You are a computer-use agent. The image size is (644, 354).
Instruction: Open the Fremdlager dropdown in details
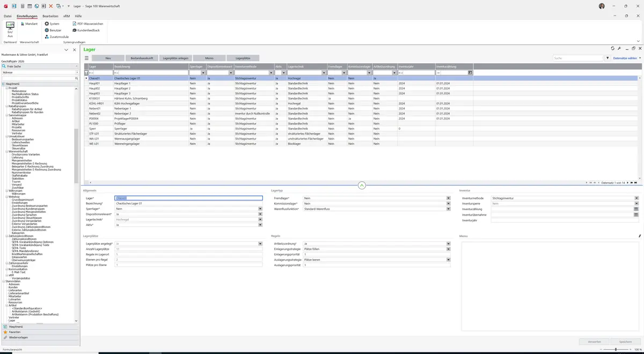[x=448, y=198]
